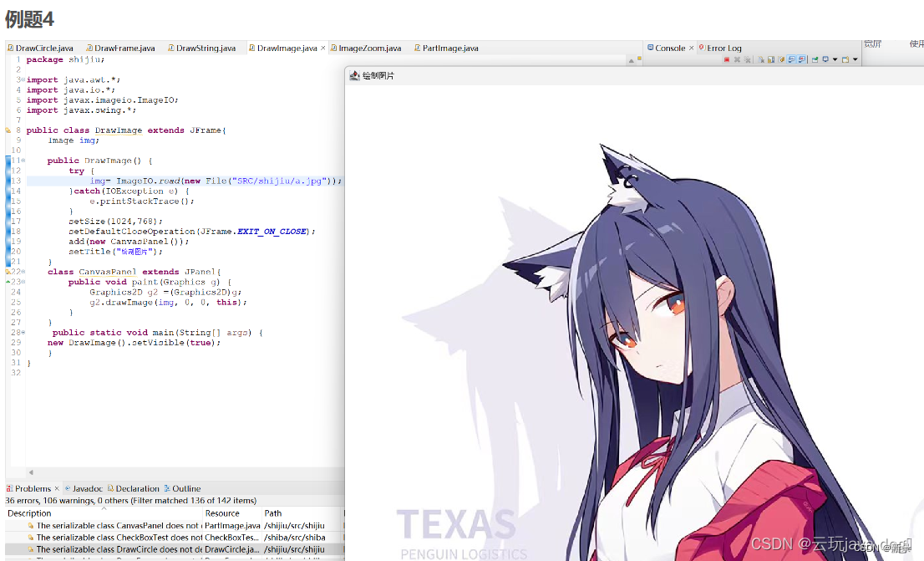Image resolution: width=924 pixels, height=561 pixels.
Task: Close the Console view tab
Action: click(691, 48)
